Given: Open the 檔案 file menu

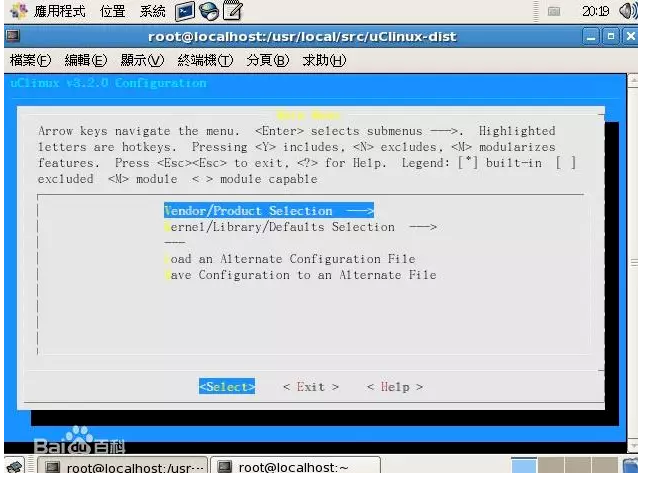Looking at the screenshot, I should [x=30, y=60].
